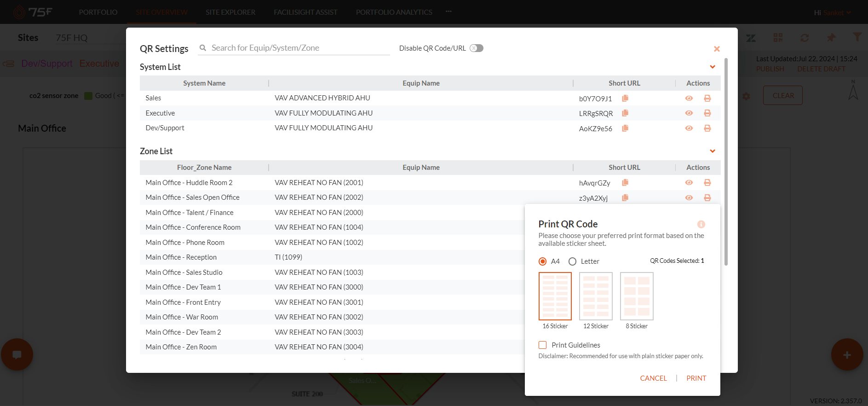
Task: Copy short URL b0Y7O9J1 for Sales
Action: (x=625, y=98)
